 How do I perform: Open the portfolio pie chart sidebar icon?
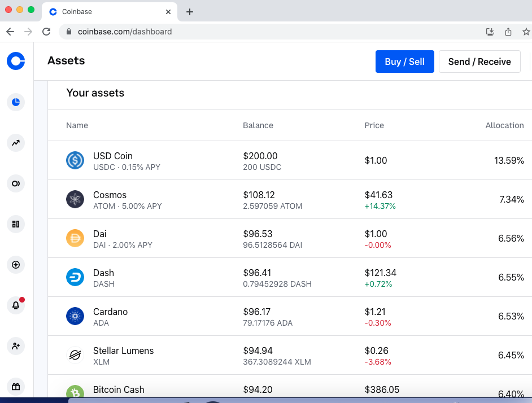coord(16,102)
